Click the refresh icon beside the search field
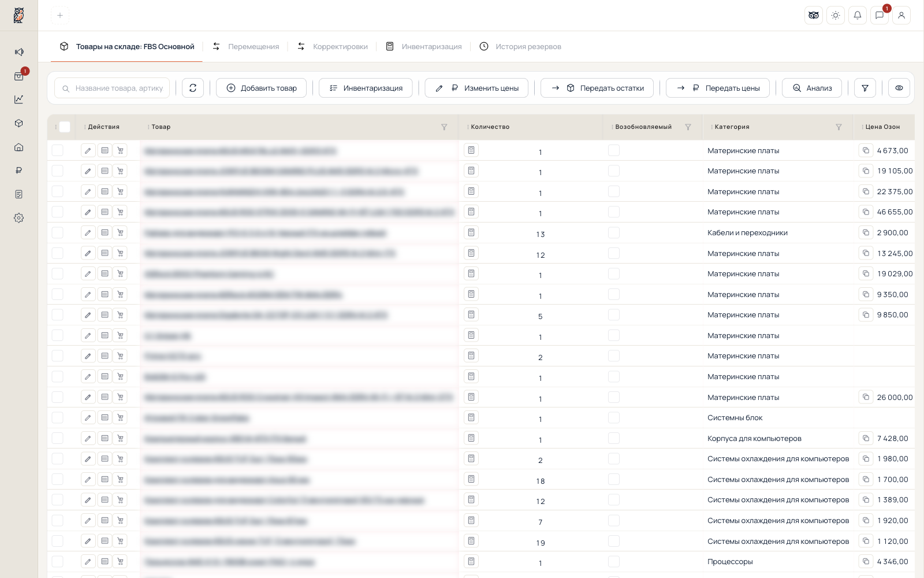Screen dimensions: 924x578 click(x=193, y=88)
